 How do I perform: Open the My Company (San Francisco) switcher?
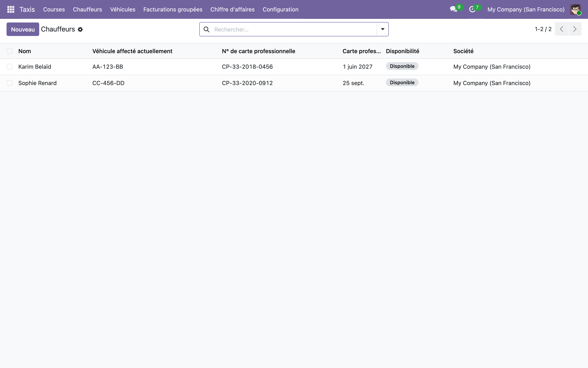pos(526,9)
